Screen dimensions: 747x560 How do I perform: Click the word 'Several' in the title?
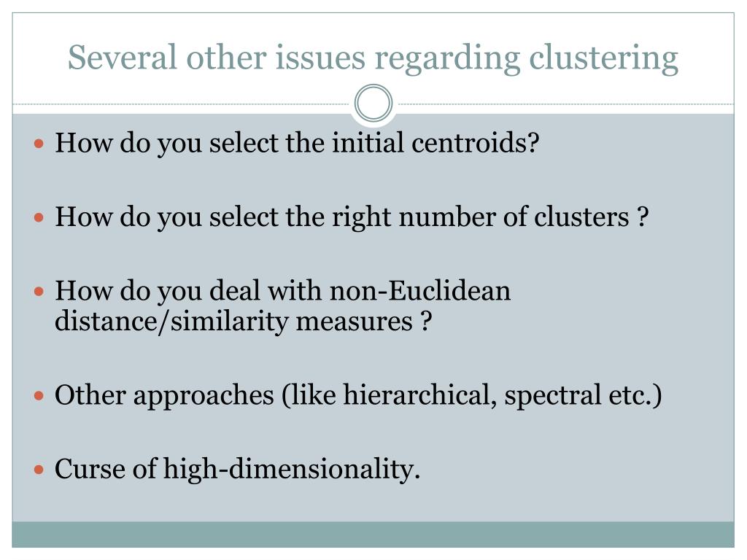(123, 58)
